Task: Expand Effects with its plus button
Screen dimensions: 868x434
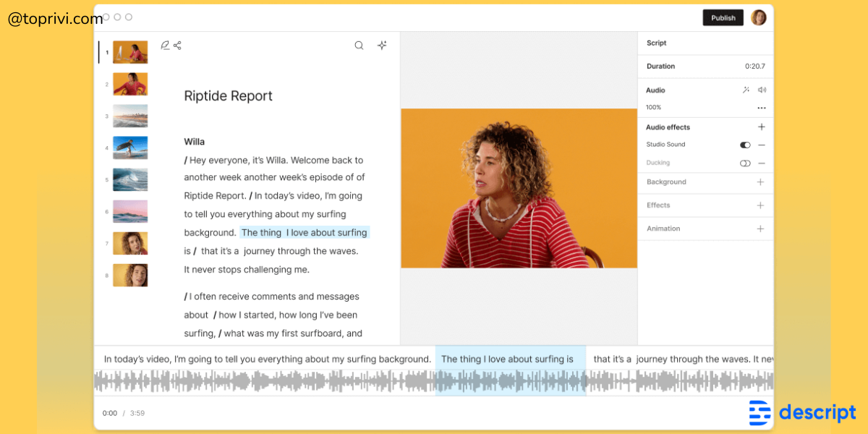Action: (760, 205)
